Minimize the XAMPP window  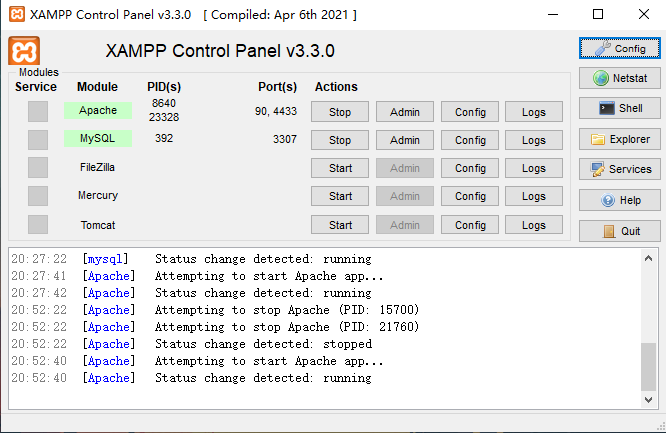coord(553,14)
